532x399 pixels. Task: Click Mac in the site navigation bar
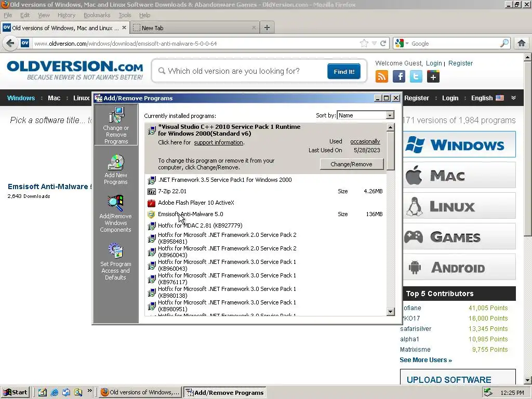pyautogui.click(x=54, y=98)
